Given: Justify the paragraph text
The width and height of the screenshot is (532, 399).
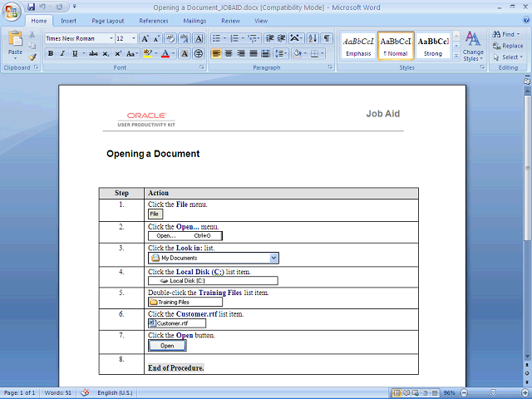Looking at the screenshot, I should click(254, 53).
